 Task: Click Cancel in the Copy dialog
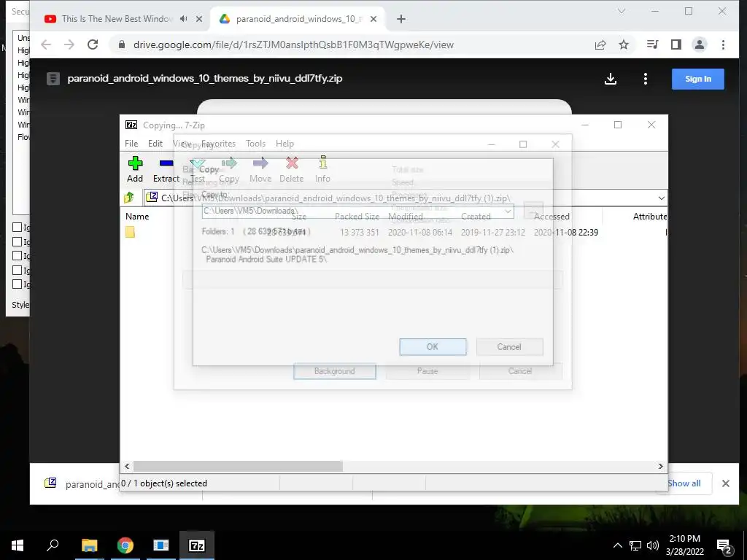[509, 347]
